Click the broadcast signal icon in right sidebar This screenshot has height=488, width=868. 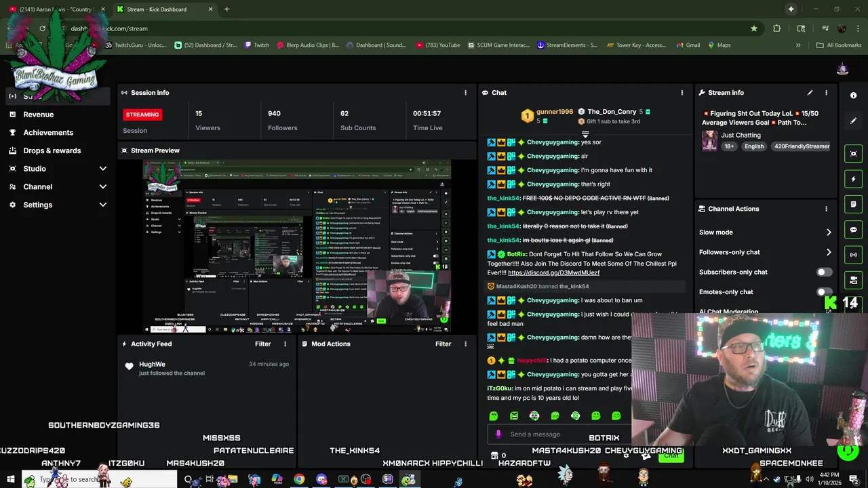[854, 255]
